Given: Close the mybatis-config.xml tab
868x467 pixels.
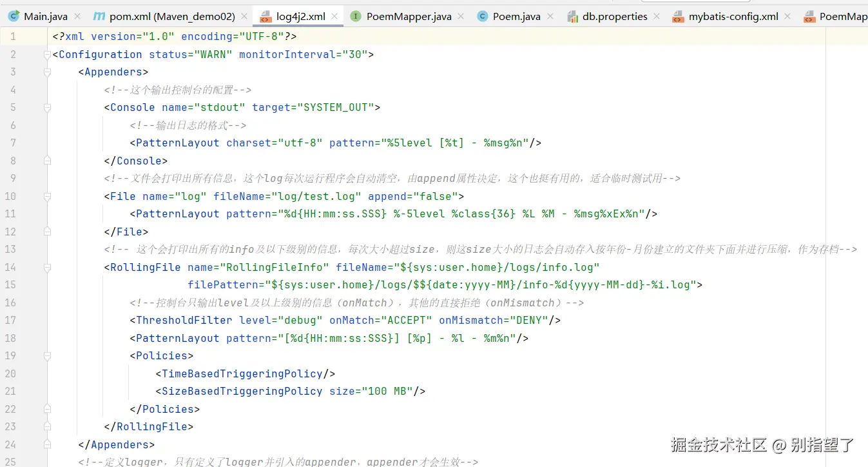Looking at the screenshot, I should pos(789,17).
